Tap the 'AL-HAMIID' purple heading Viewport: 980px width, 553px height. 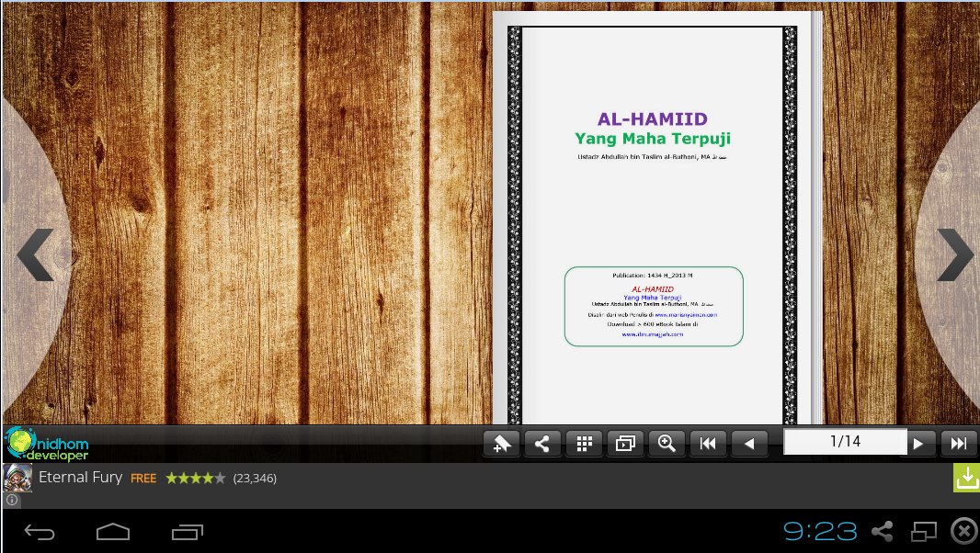click(x=653, y=118)
